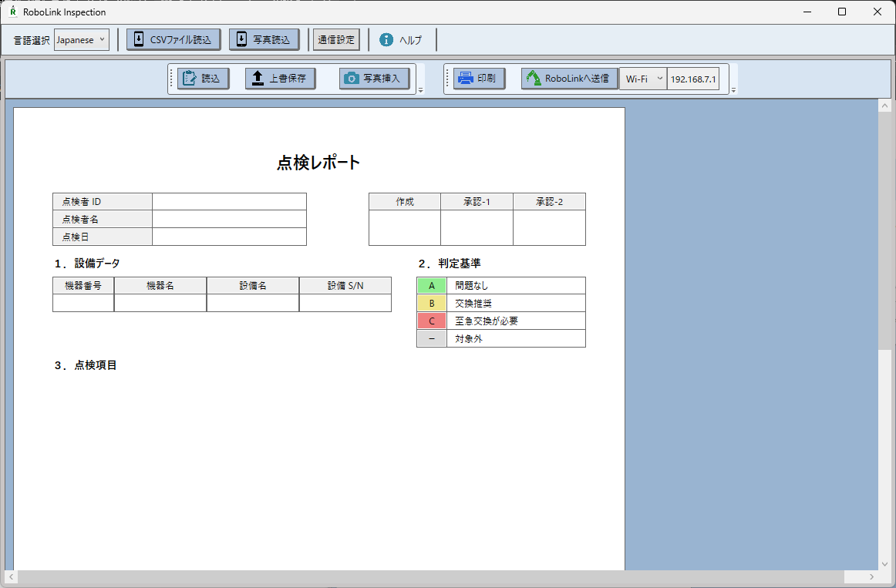Click the 点検日 value field
This screenshot has height=588, width=896.
coord(229,237)
